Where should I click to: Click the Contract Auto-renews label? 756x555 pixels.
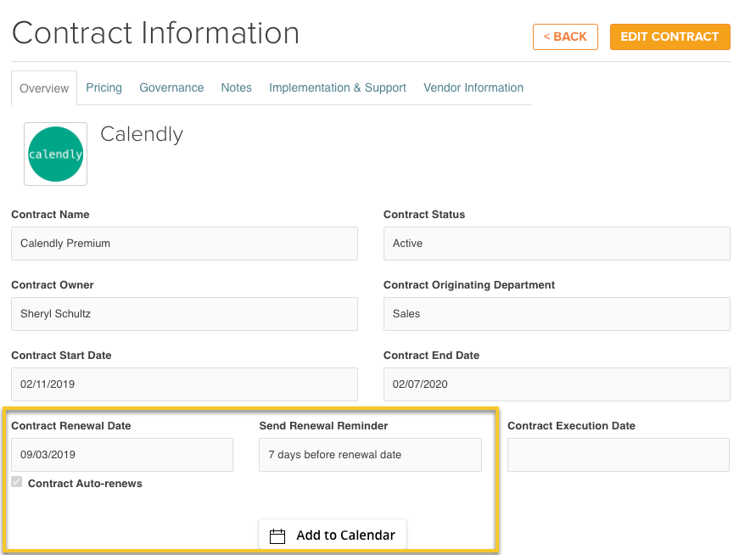(85, 484)
